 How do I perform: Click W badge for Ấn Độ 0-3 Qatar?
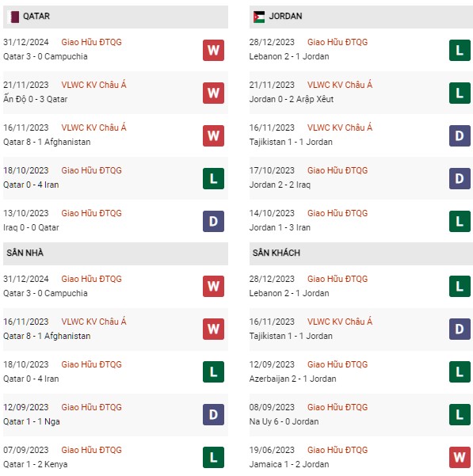(213, 93)
